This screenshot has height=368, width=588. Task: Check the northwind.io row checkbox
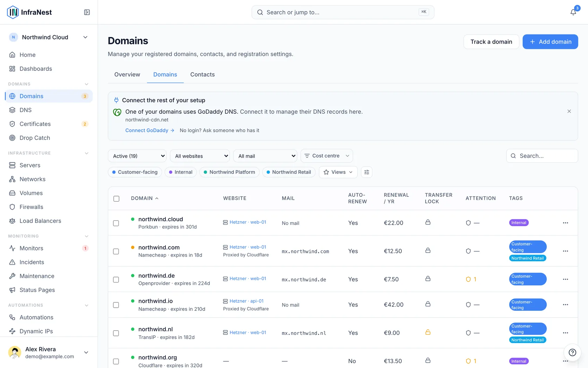116,305
